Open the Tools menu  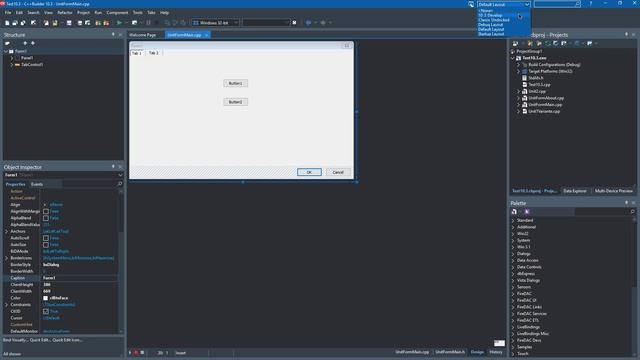(x=138, y=13)
